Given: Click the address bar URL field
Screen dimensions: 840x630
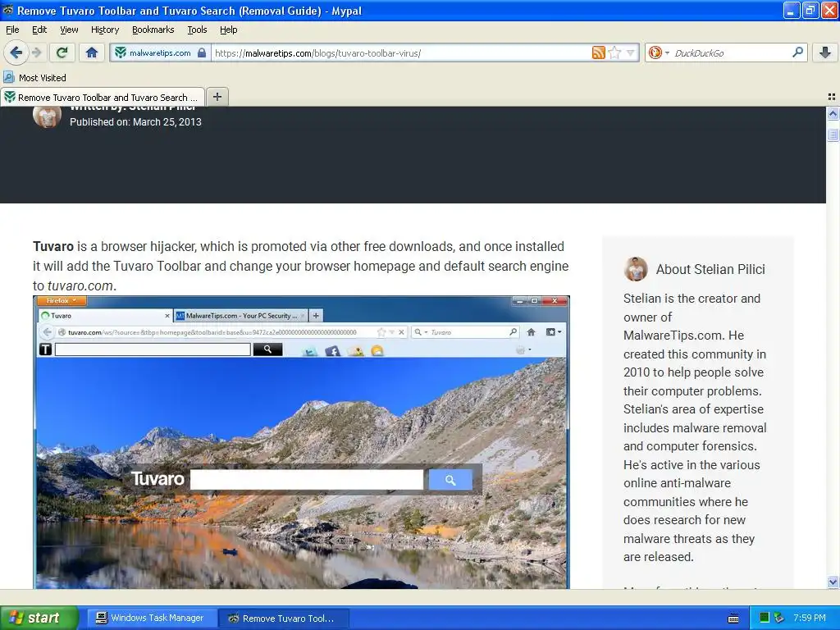Looking at the screenshot, I should point(400,53).
